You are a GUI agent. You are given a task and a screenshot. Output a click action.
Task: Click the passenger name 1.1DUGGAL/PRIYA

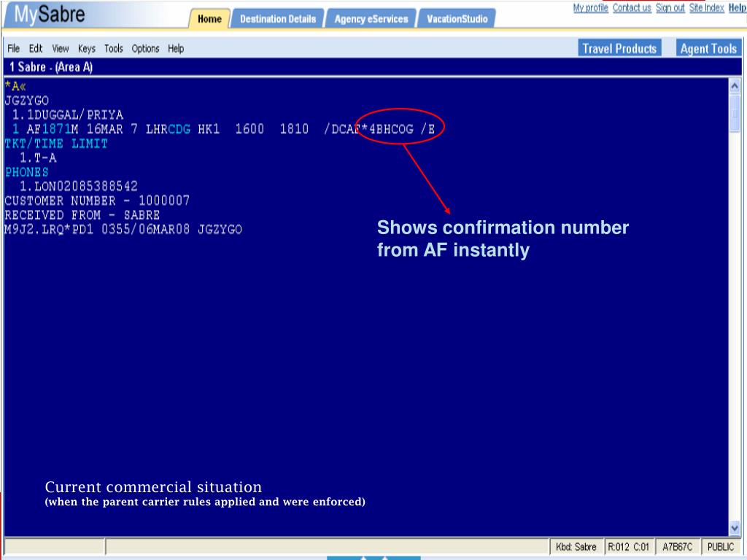68,115
